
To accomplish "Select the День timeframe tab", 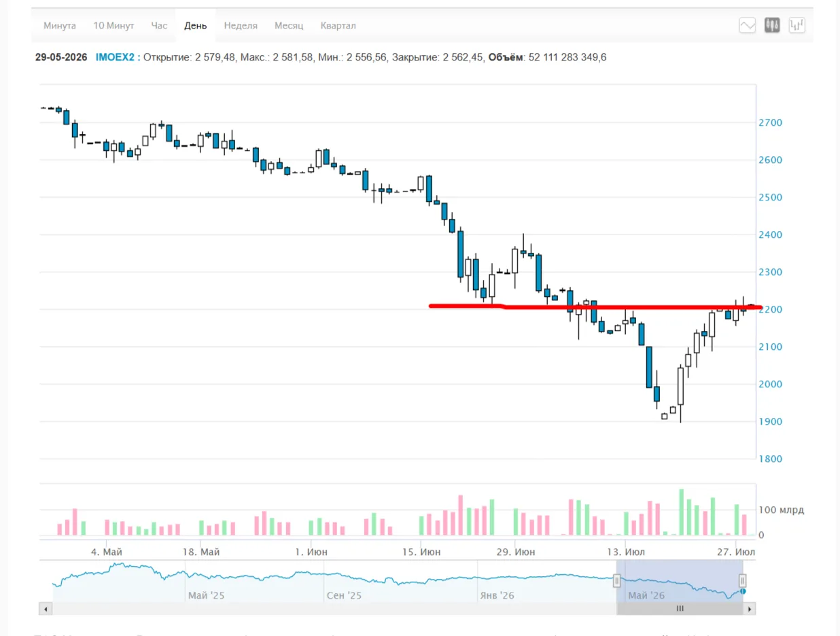I will (196, 26).
